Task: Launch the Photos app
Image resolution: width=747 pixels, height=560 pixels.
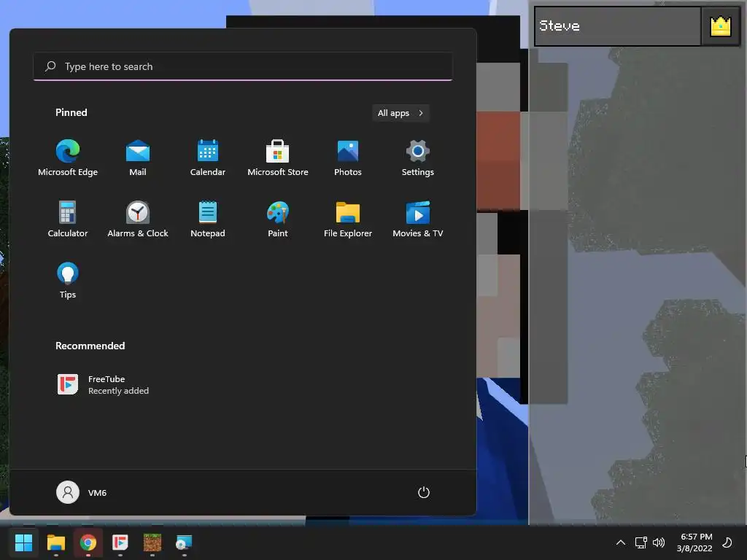Action: click(348, 158)
